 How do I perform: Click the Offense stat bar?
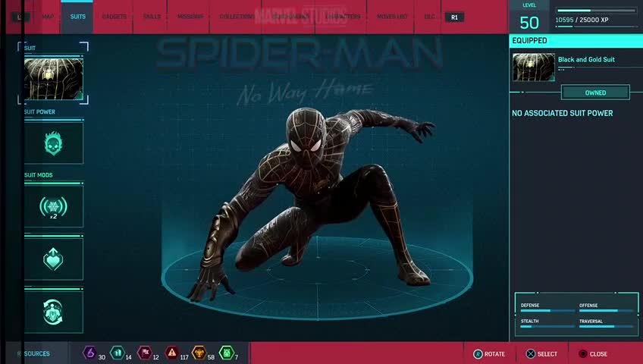pos(606,311)
